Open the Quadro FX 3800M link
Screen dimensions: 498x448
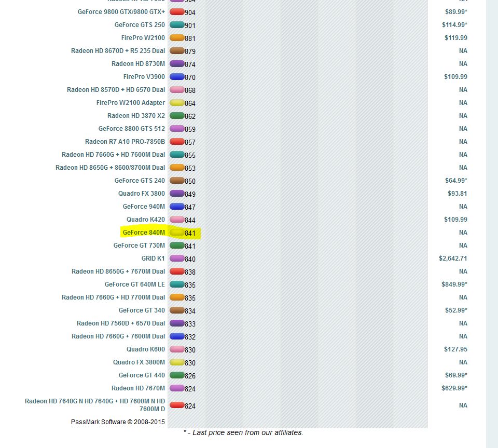tap(139, 362)
